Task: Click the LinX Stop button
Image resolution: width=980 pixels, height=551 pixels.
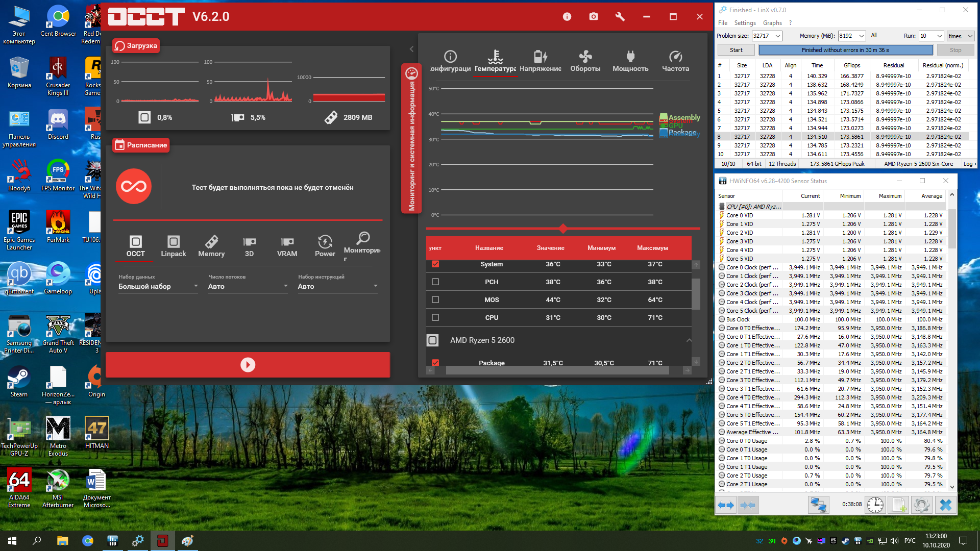Action: pyautogui.click(x=955, y=50)
